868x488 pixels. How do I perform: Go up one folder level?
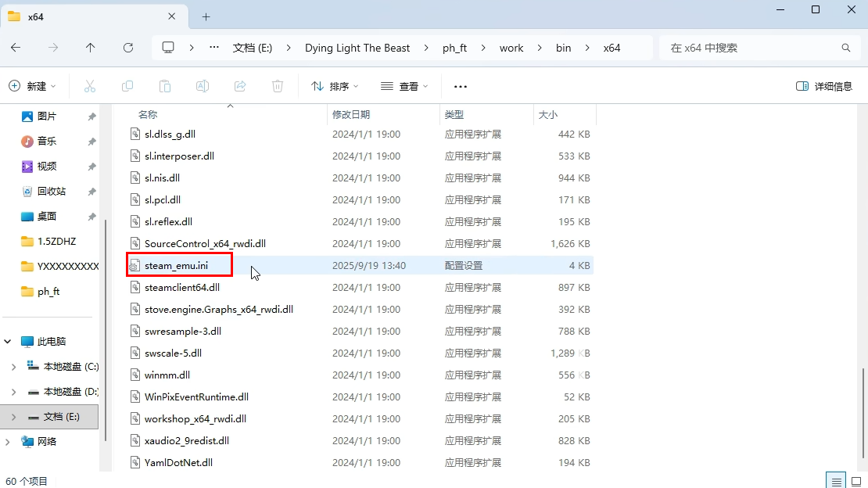91,48
